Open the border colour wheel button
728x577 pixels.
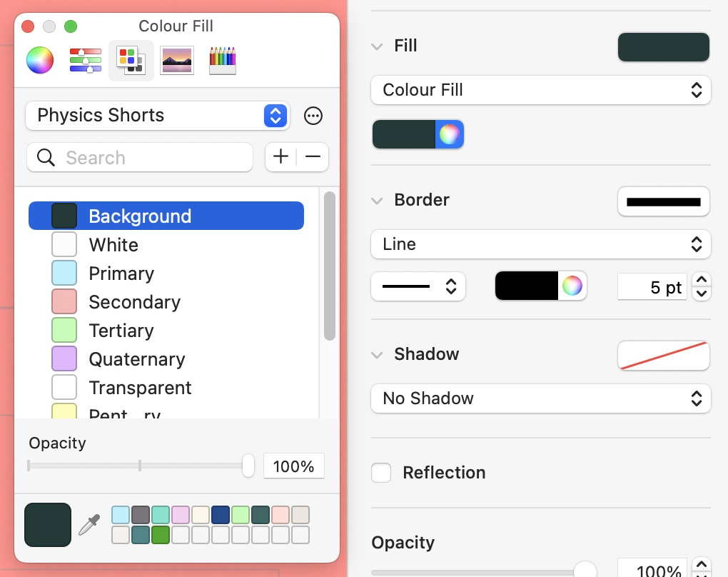(x=572, y=286)
